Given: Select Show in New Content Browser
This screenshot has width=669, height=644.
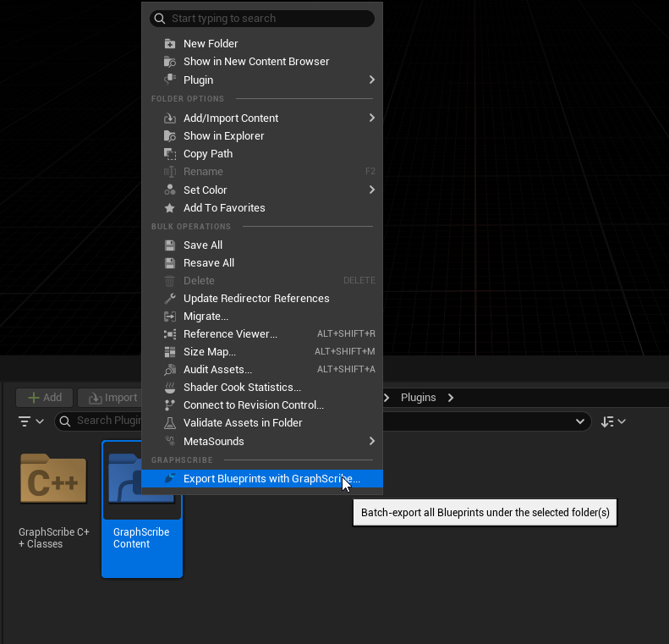Looking at the screenshot, I should point(262,62).
